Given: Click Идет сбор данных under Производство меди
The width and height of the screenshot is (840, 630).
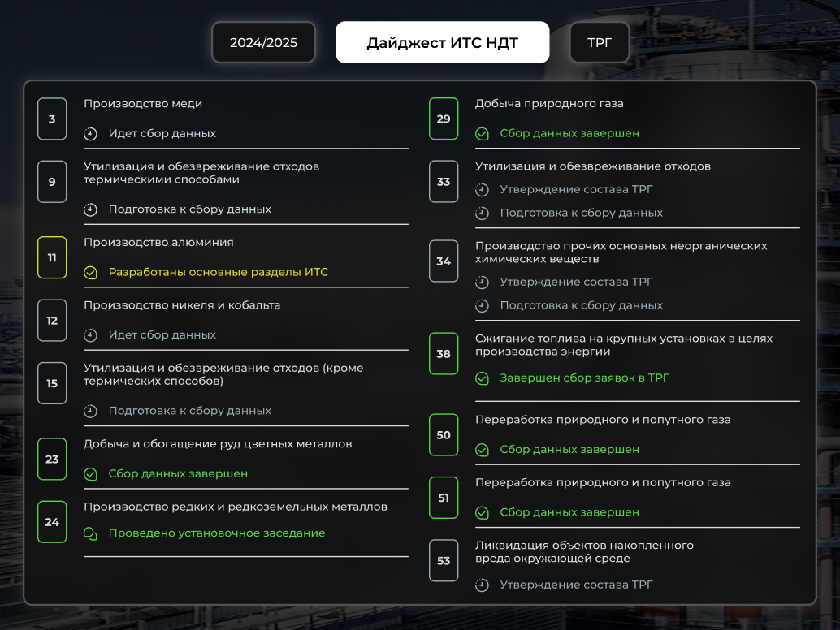Looking at the screenshot, I should click(x=162, y=133).
